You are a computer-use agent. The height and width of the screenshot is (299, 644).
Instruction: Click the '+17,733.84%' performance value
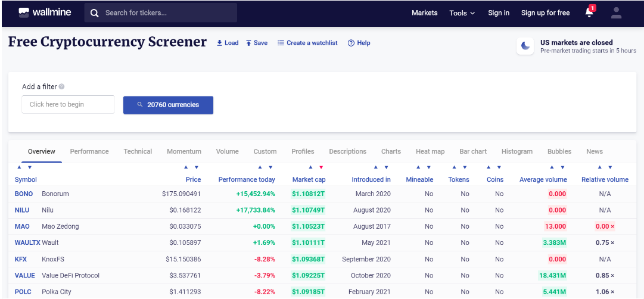256,210
